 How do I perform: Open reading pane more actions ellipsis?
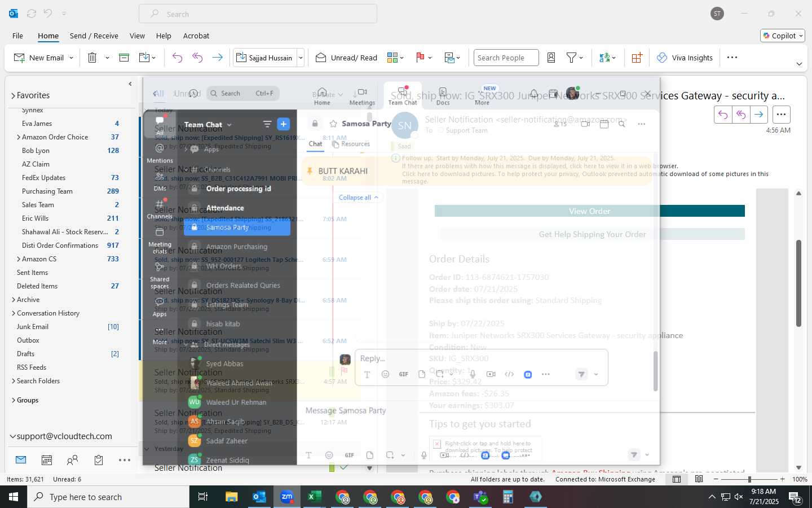781,115
